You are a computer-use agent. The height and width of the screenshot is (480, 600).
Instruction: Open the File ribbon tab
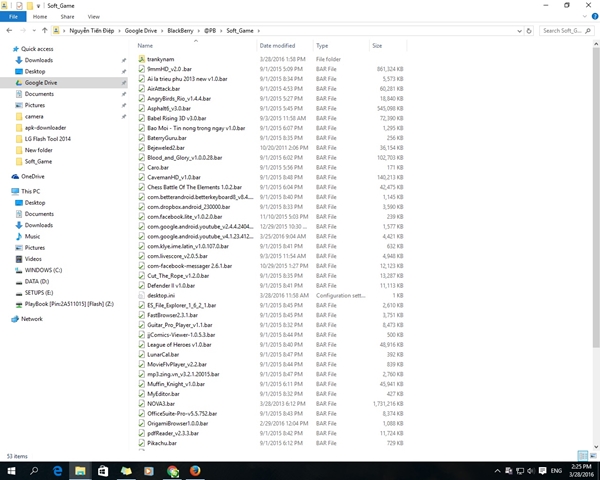pyautogui.click(x=13, y=16)
